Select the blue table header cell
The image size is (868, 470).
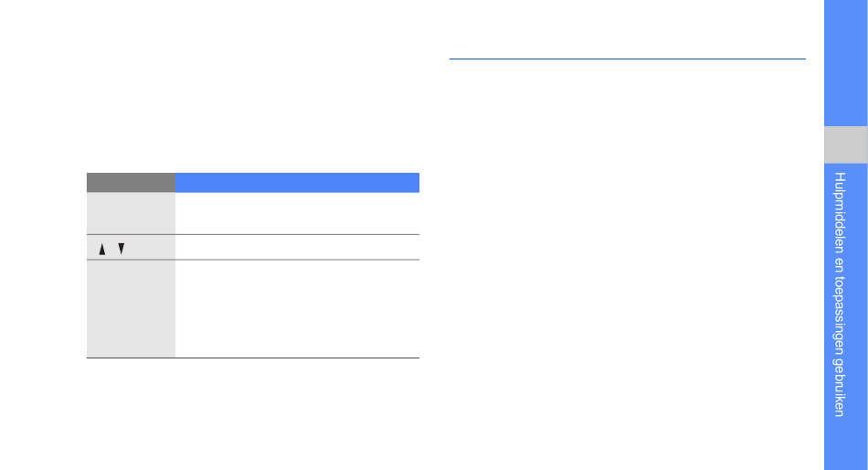click(297, 182)
